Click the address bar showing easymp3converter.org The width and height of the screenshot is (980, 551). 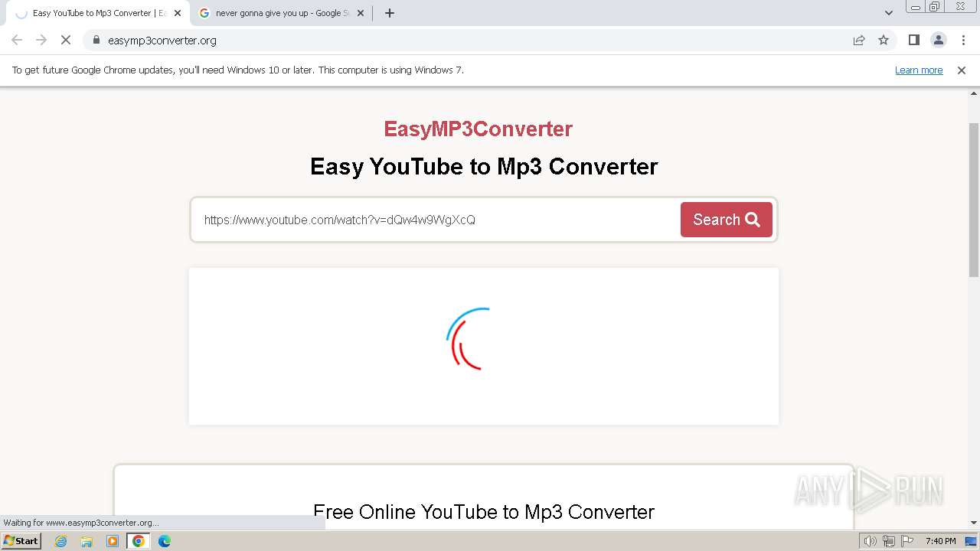[x=469, y=41]
